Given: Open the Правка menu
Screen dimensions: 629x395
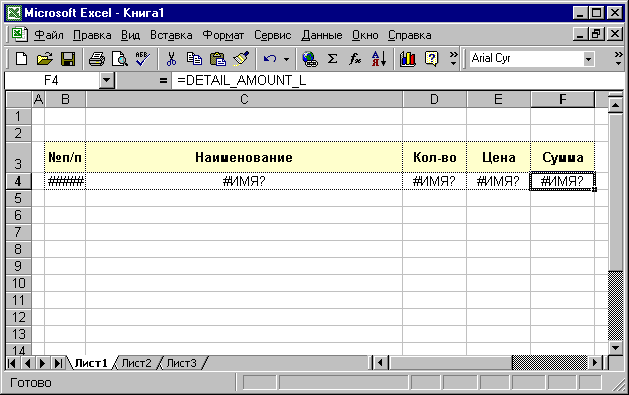Looking at the screenshot, I should pos(92,35).
